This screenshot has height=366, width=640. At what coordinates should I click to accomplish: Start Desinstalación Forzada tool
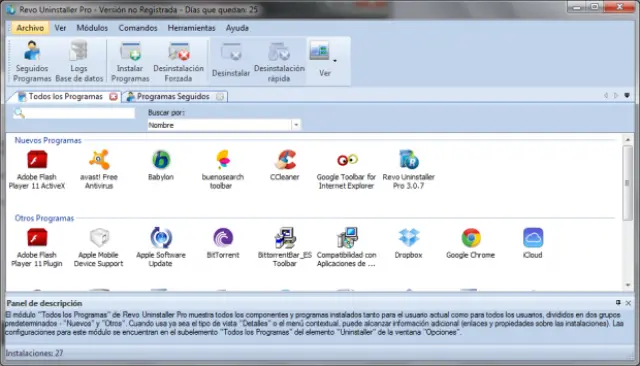pyautogui.click(x=178, y=61)
